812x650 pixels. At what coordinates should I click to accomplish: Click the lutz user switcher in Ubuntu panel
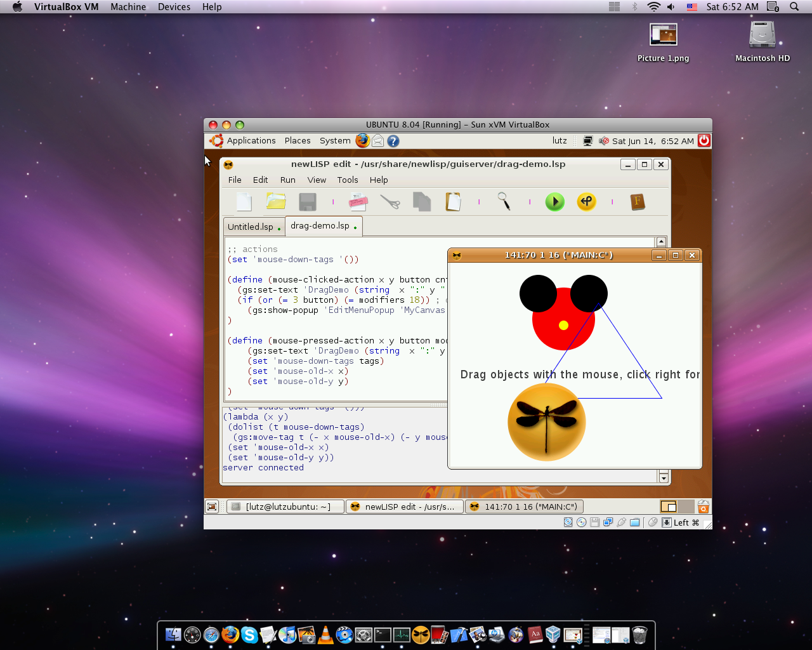(560, 141)
